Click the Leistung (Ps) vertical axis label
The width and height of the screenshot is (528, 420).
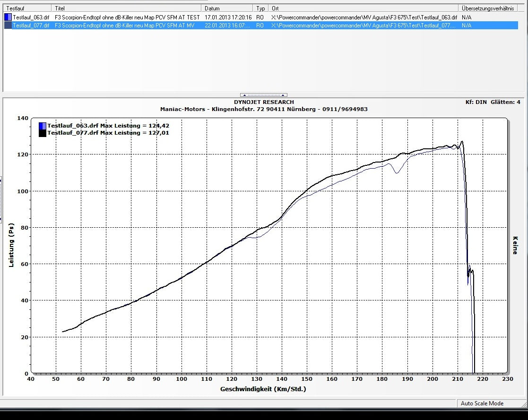coord(11,245)
